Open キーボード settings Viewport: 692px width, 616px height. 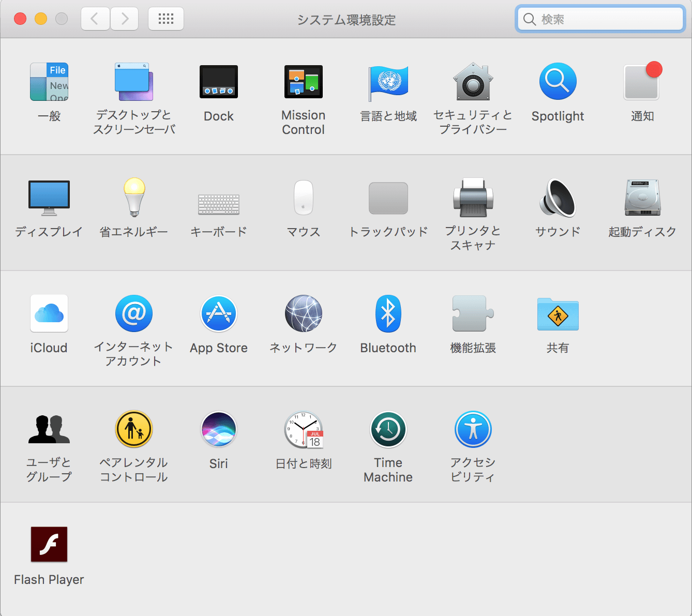218,198
